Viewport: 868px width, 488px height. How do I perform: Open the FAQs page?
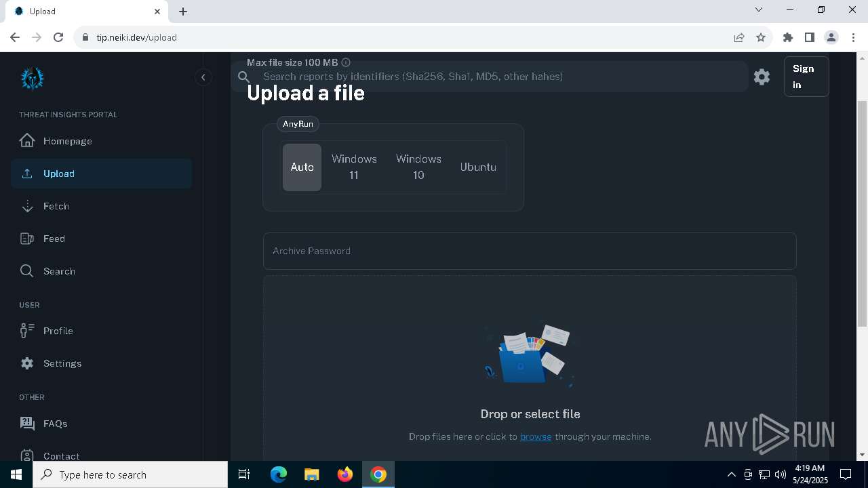click(101, 424)
